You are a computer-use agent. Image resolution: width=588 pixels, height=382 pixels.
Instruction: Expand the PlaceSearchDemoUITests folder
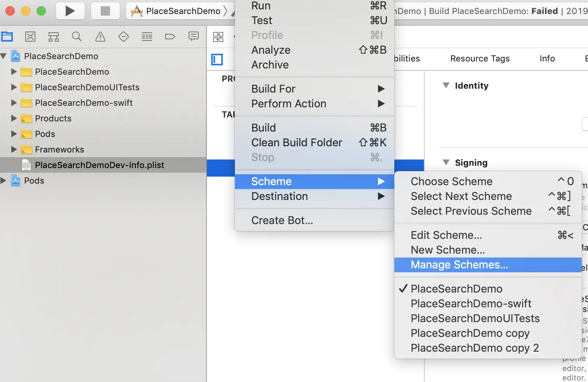point(14,87)
